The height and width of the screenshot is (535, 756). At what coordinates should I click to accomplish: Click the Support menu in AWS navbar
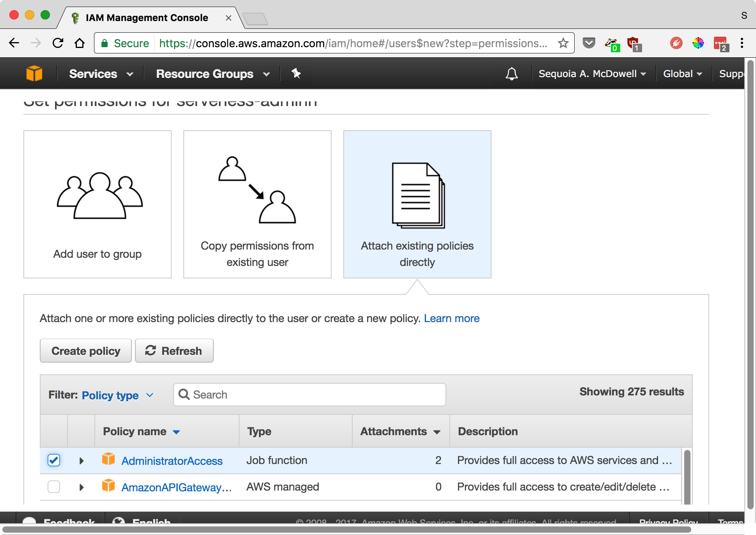pos(731,74)
